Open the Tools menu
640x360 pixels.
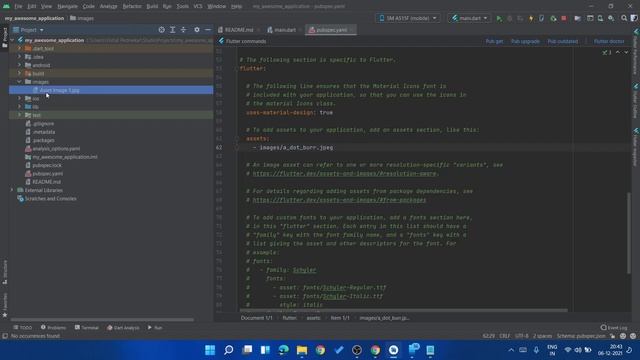[x=182, y=7]
